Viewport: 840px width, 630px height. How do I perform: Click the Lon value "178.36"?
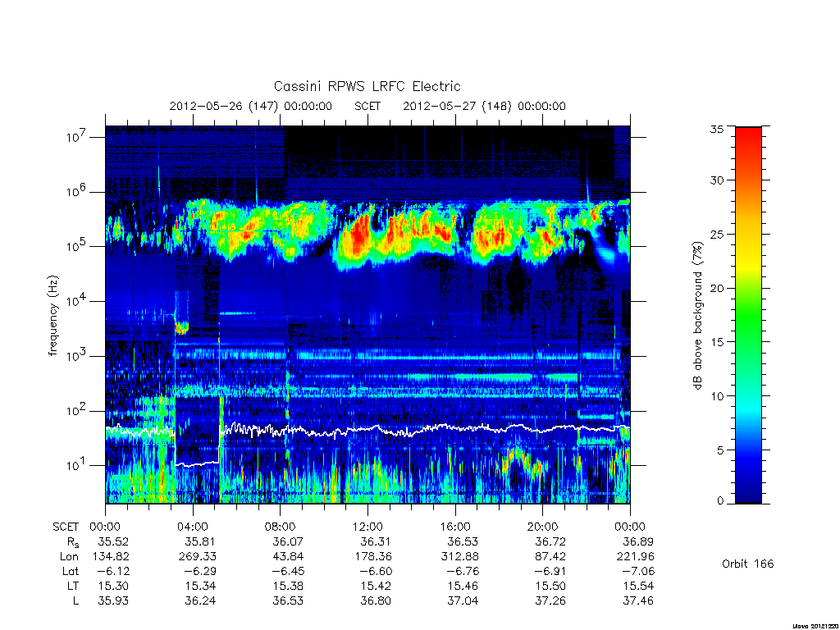click(x=372, y=557)
